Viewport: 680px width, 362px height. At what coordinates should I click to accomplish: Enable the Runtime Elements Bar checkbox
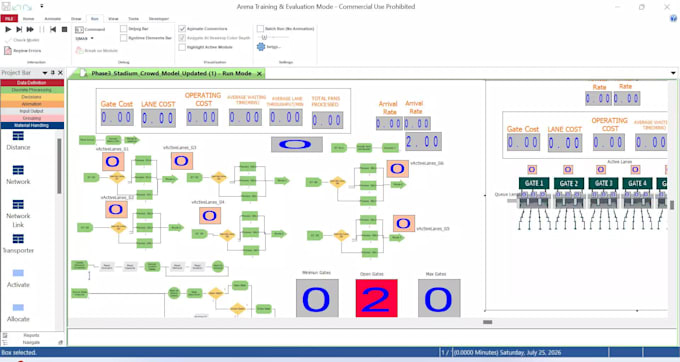coord(124,38)
